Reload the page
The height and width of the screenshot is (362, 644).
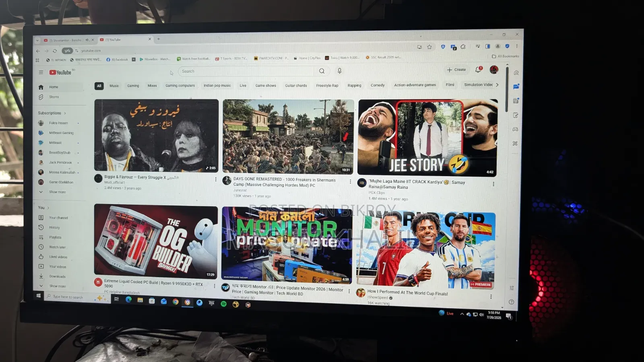click(55, 51)
